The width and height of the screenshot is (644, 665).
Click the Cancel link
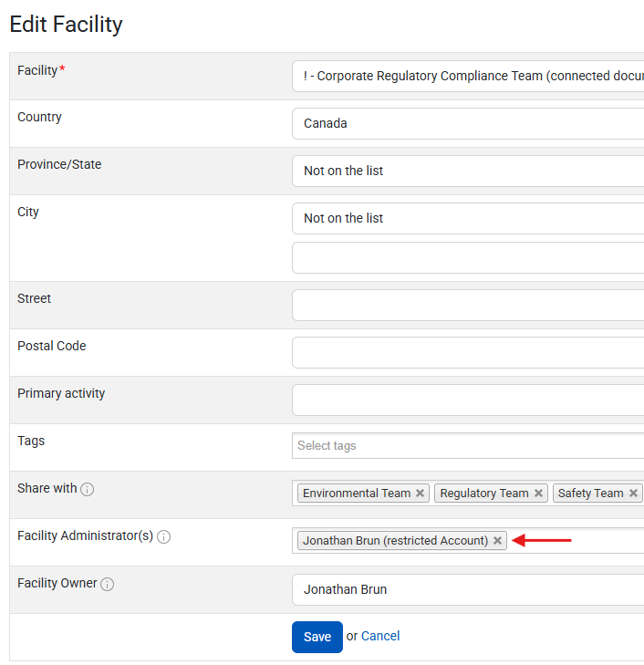click(380, 636)
